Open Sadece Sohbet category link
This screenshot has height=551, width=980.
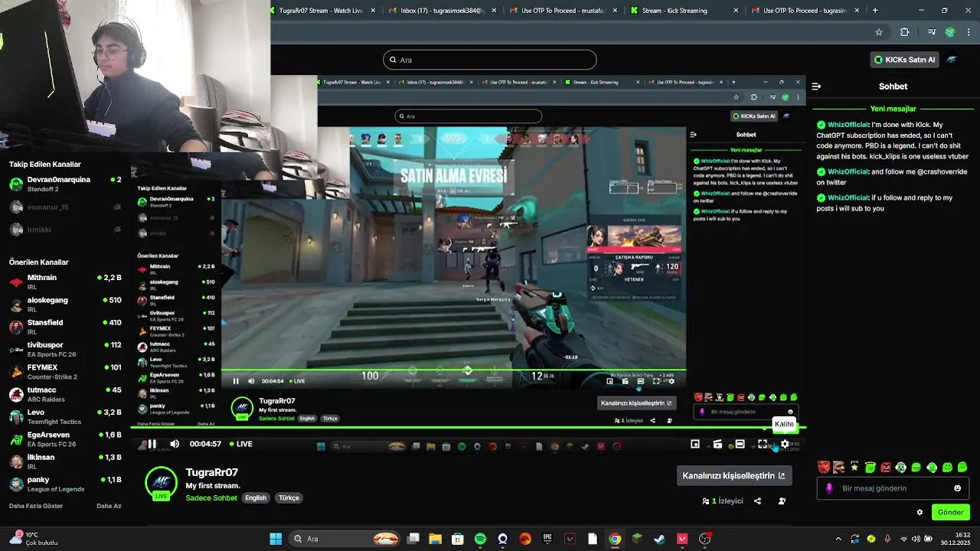tap(211, 497)
